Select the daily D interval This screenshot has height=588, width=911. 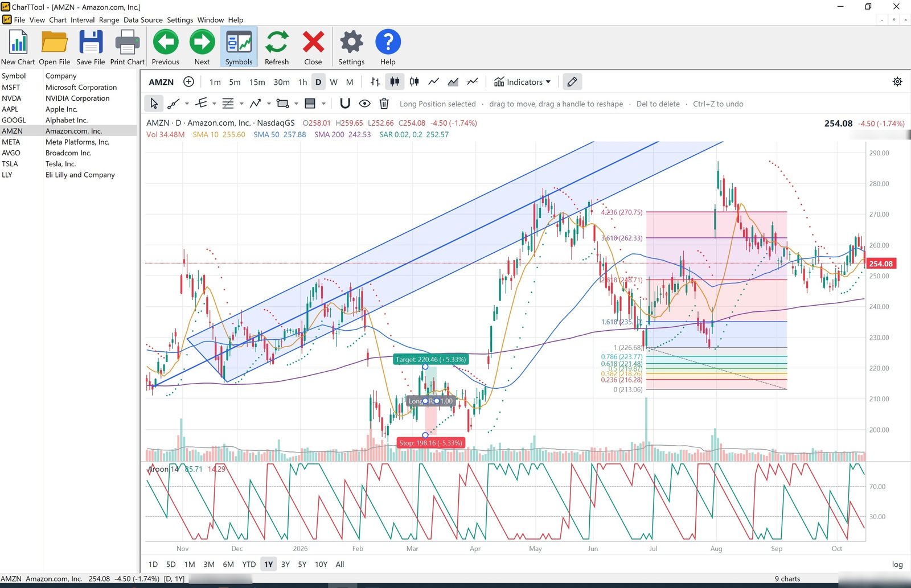318,82
